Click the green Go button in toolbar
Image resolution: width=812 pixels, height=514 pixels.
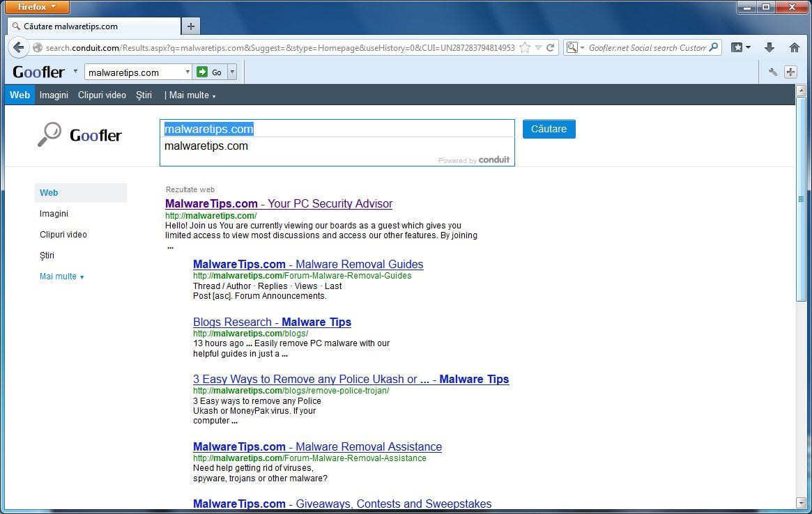(210, 72)
